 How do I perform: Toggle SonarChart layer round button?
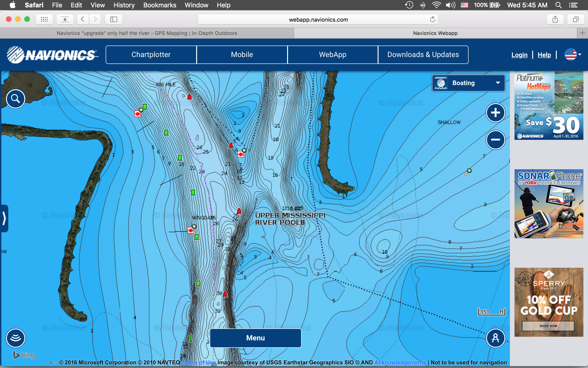[x=16, y=338]
